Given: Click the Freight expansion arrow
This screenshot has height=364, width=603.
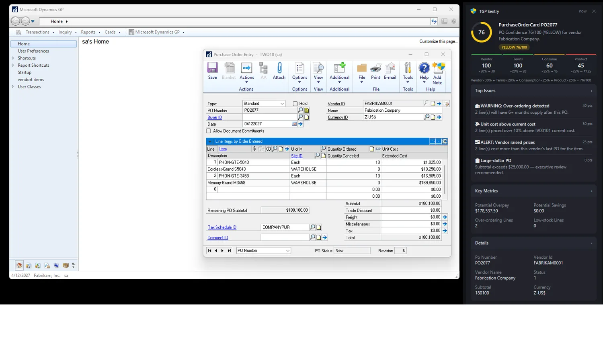Looking at the screenshot, I should point(445,217).
